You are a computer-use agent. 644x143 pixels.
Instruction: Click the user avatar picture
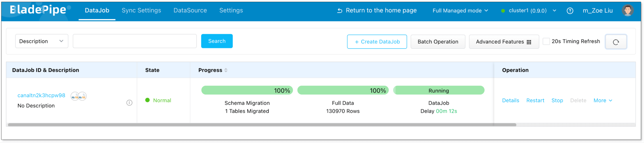coord(628,10)
